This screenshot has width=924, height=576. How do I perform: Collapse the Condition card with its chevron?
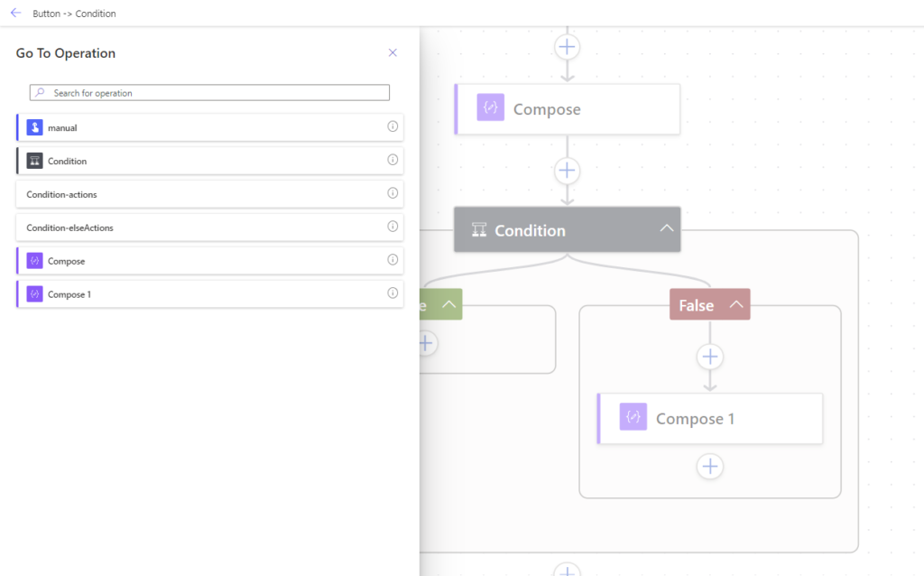pos(667,228)
